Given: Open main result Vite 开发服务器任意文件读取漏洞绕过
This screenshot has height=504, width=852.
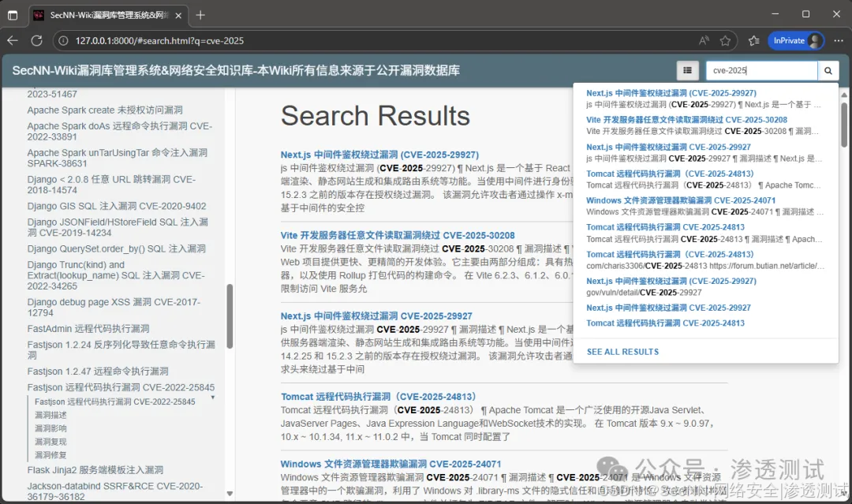Looking at the screenshot, I should (398, 235).
